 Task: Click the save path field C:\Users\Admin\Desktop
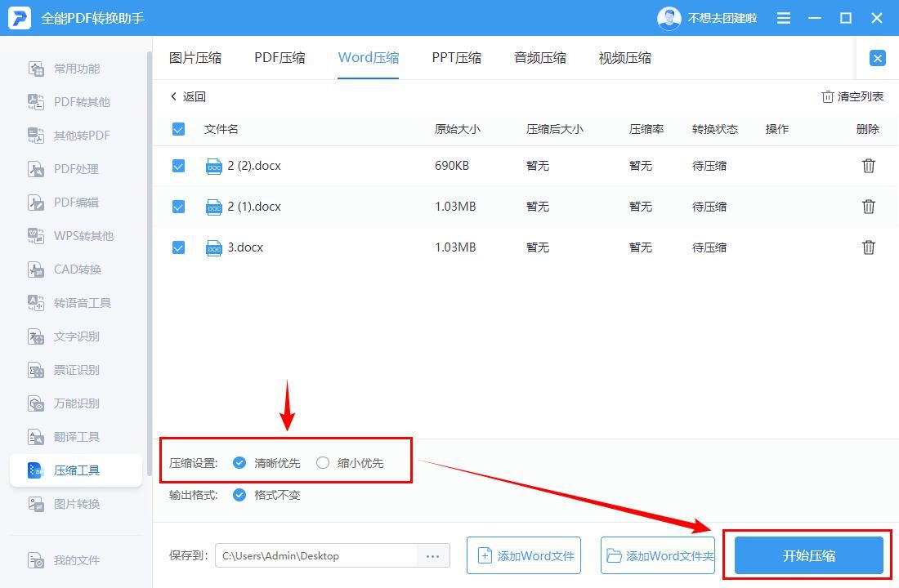(316, 556)
